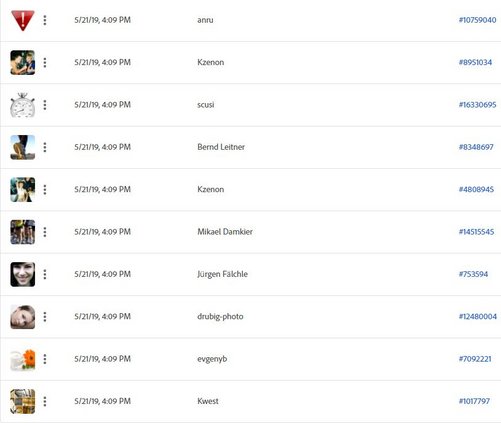Open the more-options menu for drubig-photo

click(45, 317)
